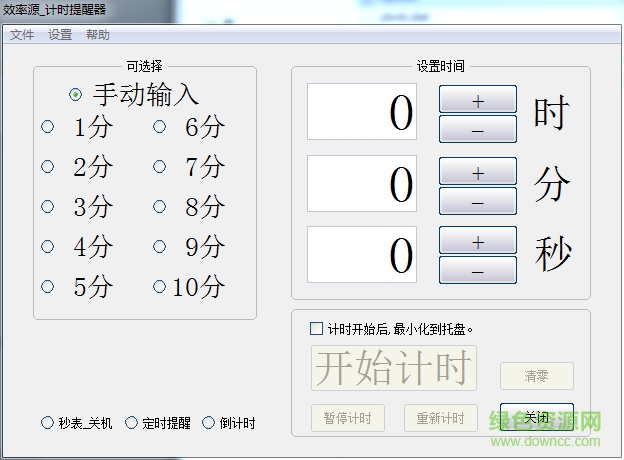Increase seconds with the 秒 plus button

coord(478,240)
